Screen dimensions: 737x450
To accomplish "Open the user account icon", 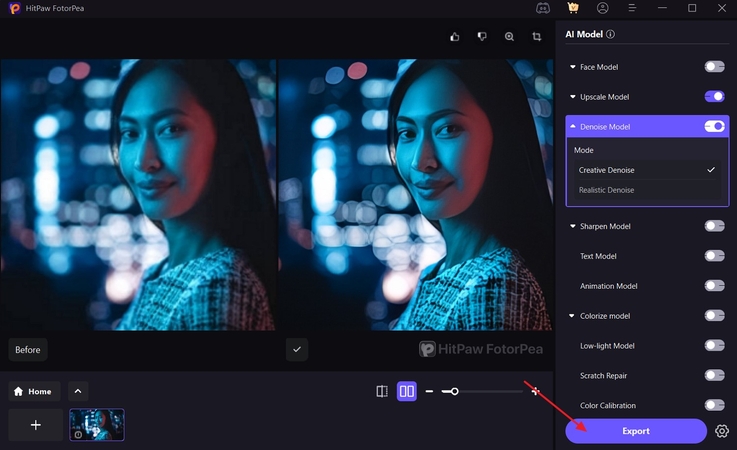I will (603, 8).
